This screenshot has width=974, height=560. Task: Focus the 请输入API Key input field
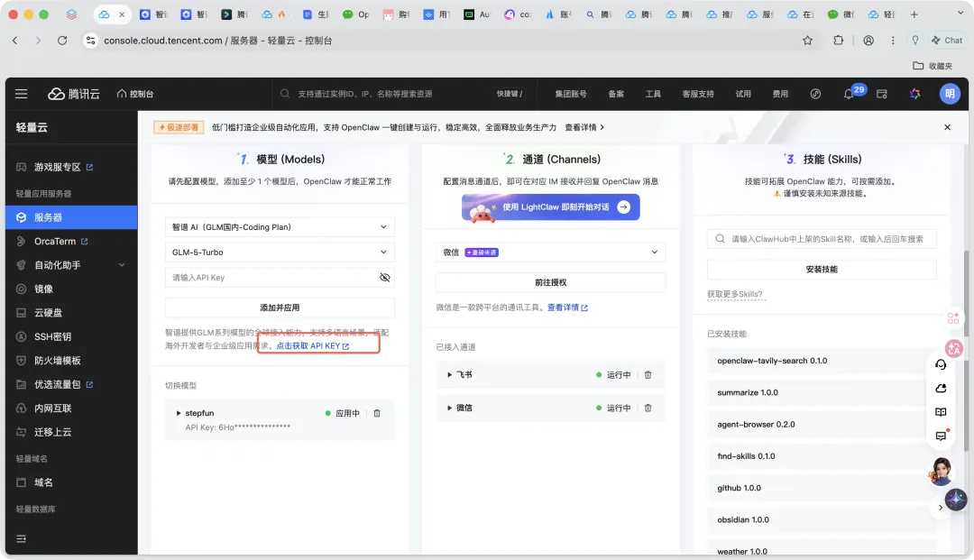point(273,278)
